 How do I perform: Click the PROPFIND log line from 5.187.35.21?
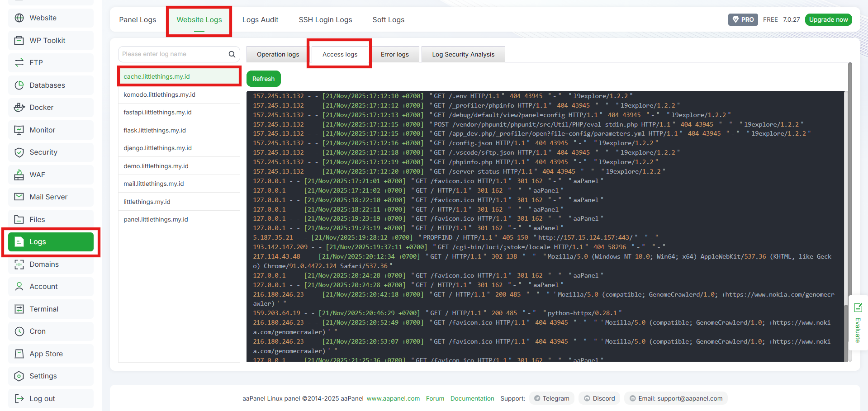point(455,237)
